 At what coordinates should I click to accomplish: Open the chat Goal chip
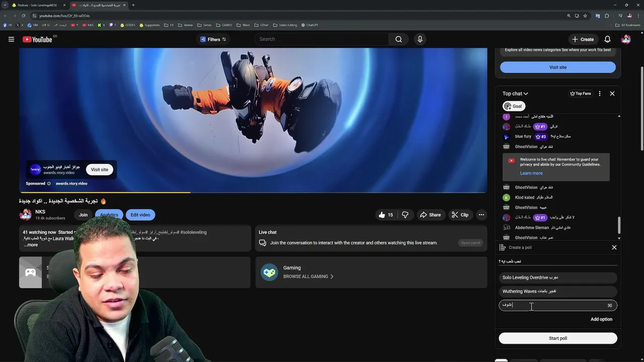pyautogui.click(x=514, y=106)
